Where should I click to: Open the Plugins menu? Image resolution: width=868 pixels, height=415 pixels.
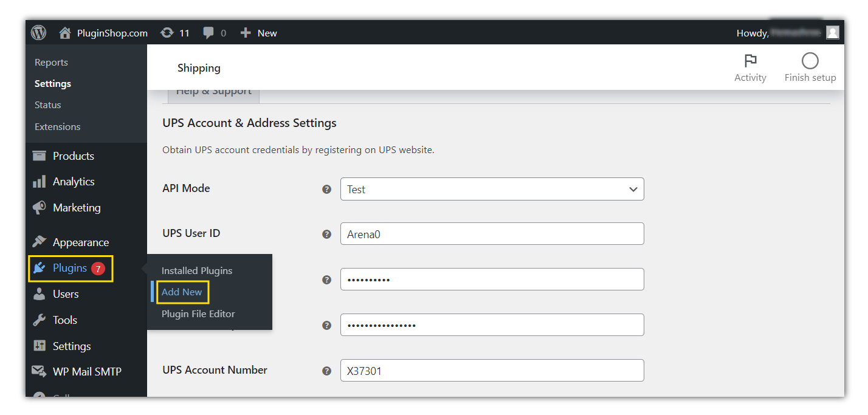[70, 268]
